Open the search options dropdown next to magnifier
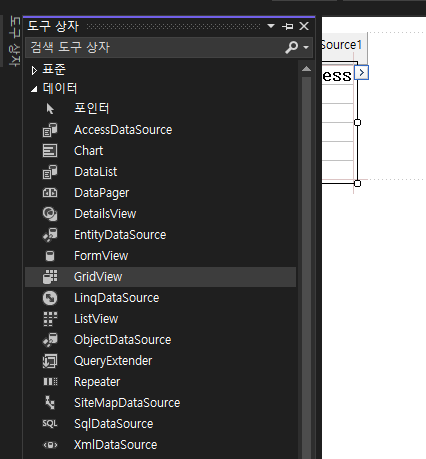Image resolution: width=426 pixels, height=459 pixels. 306,47
